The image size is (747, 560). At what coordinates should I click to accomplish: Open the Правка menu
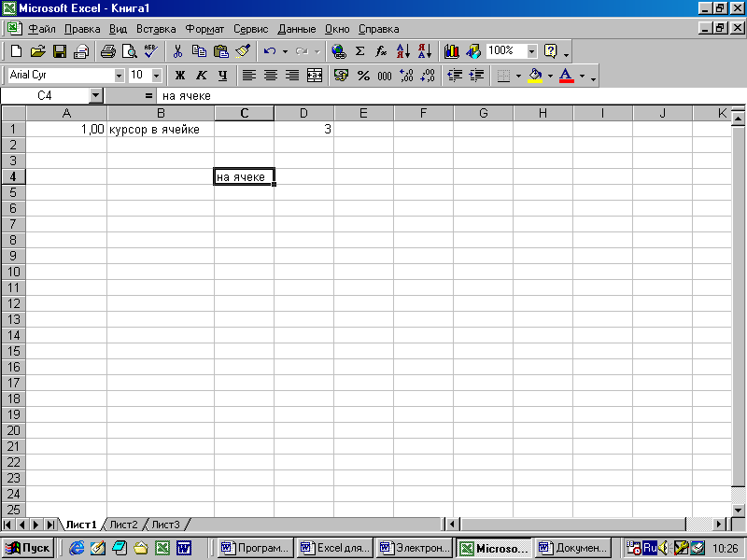point(82,29)
